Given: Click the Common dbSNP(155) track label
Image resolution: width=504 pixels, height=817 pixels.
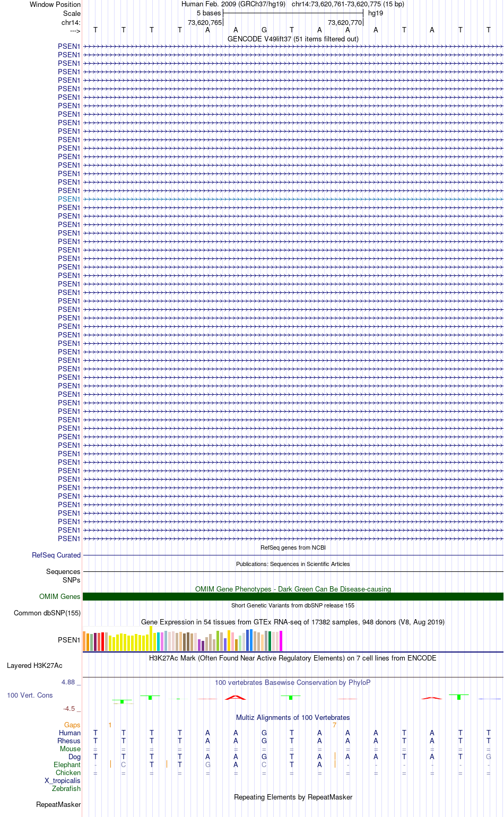Looking at the screenshot, I should [x=47, y=613].
